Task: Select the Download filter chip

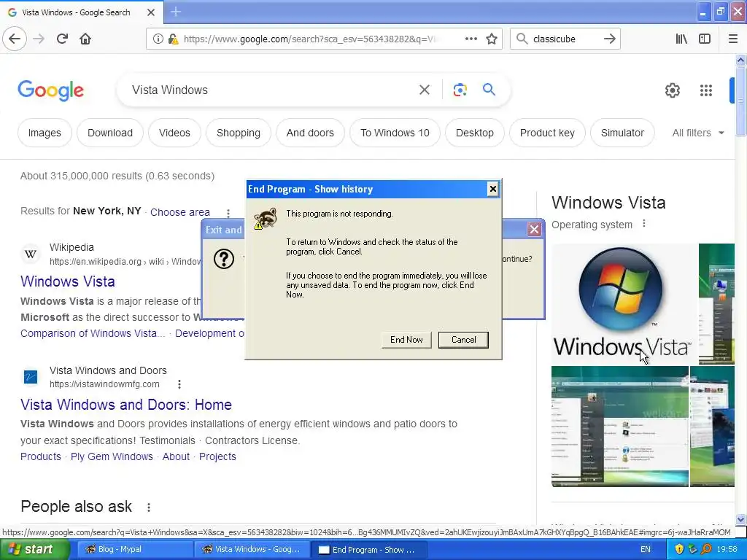Action: pyautogui.click(x=110, y=133)
